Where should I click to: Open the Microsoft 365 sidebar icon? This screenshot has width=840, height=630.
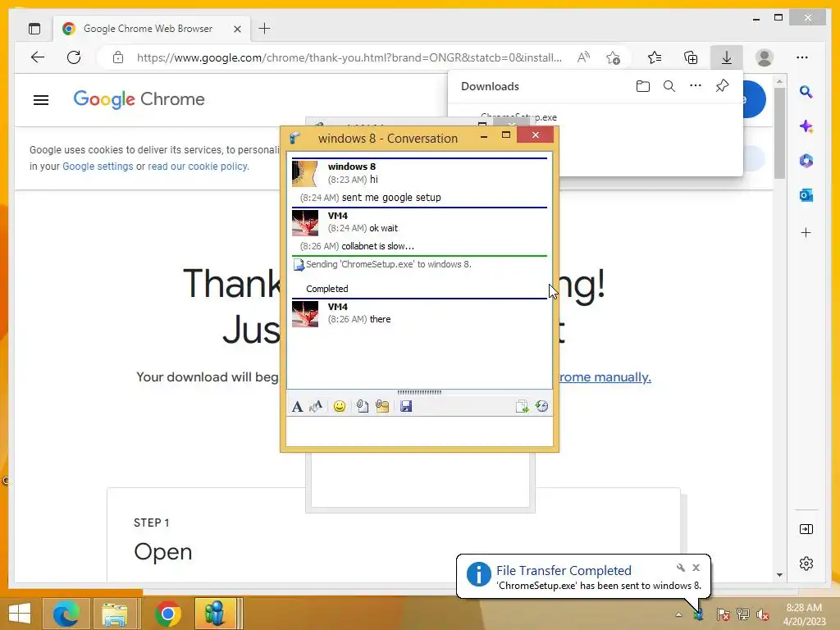(806, 161)
